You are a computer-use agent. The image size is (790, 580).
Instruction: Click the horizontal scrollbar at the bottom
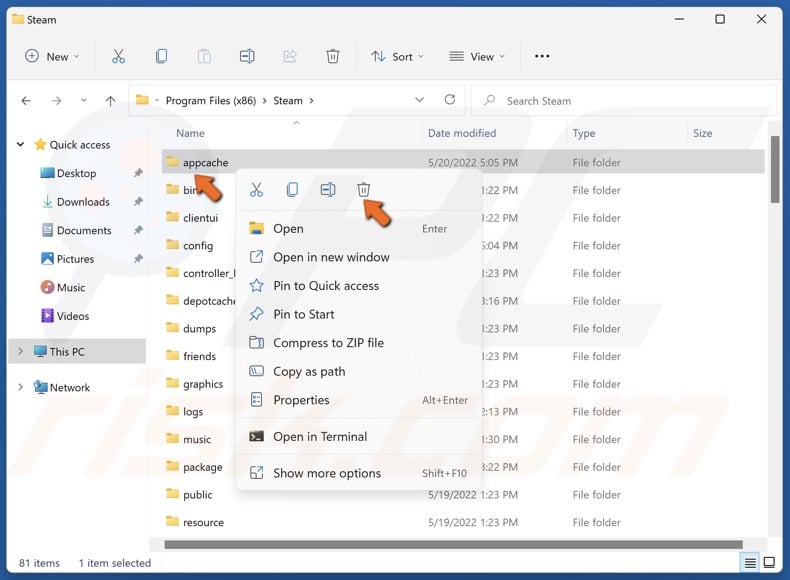pos(453,545)
